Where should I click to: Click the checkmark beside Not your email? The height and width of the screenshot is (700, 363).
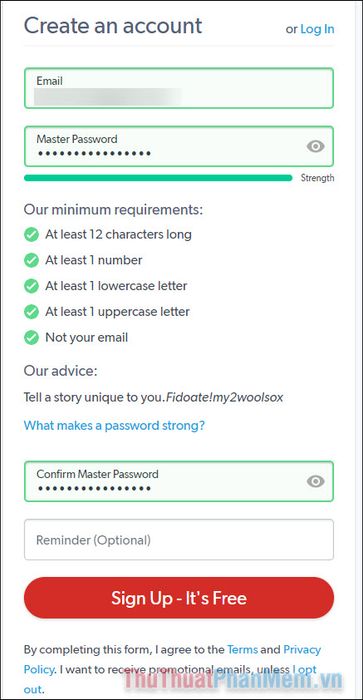point(31,338)
